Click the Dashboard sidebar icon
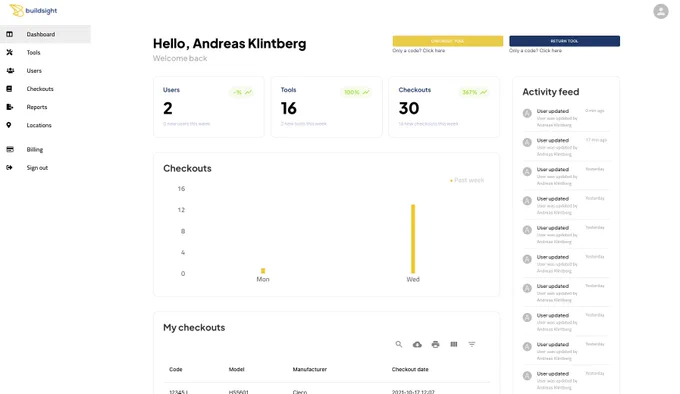 (x=10, y=34)
